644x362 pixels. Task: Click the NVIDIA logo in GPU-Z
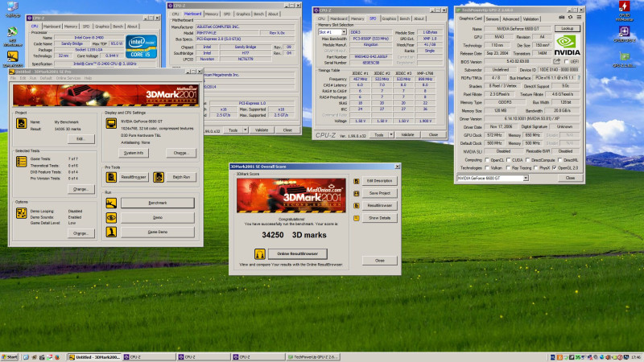568,45
